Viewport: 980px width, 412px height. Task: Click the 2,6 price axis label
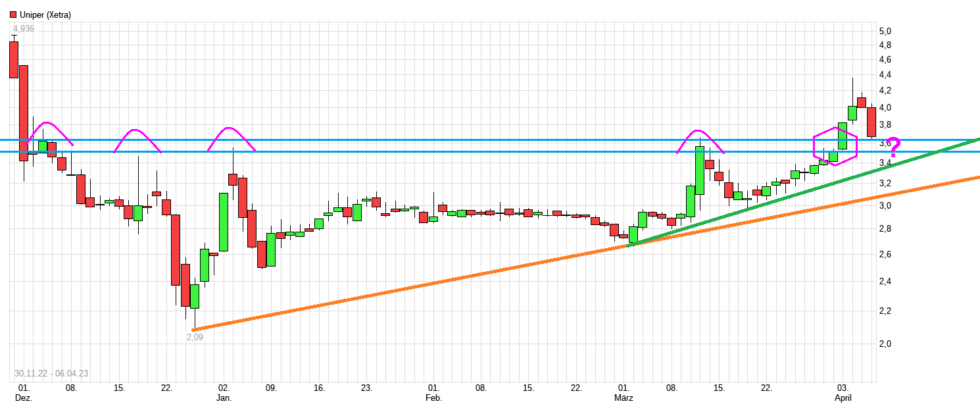(885, 254)
